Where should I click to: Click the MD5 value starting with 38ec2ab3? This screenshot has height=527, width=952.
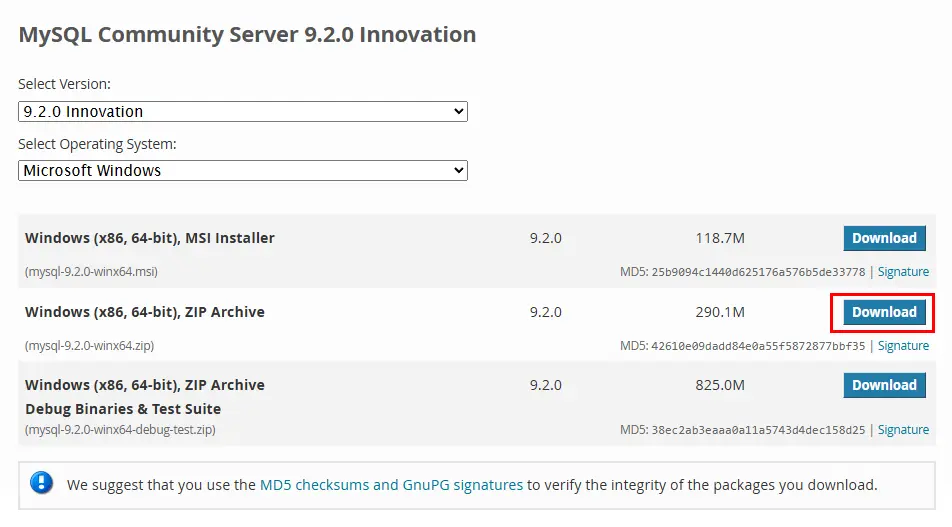point(758,430)
